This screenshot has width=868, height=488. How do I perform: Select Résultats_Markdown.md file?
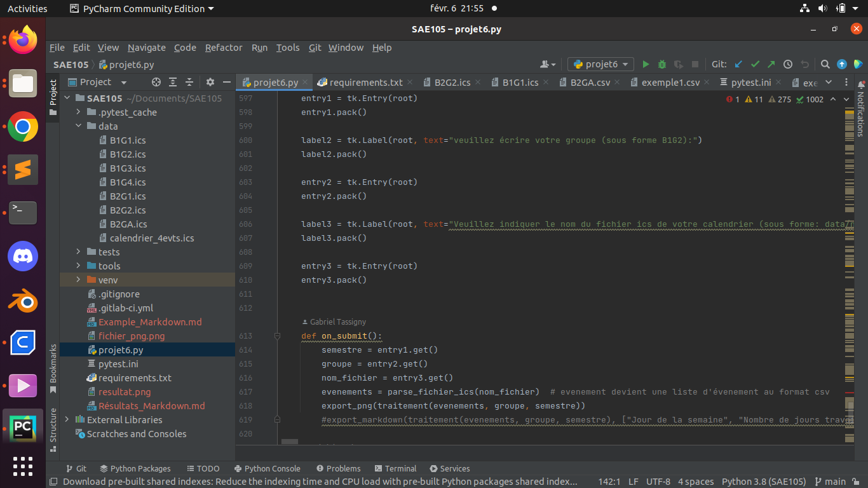152,406
